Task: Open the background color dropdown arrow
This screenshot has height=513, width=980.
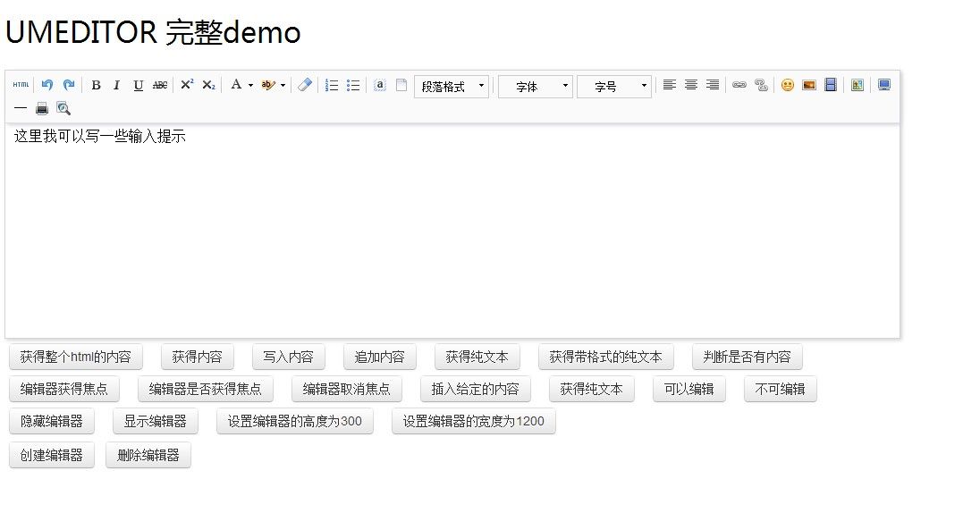Action: click(x=283, y=85)
